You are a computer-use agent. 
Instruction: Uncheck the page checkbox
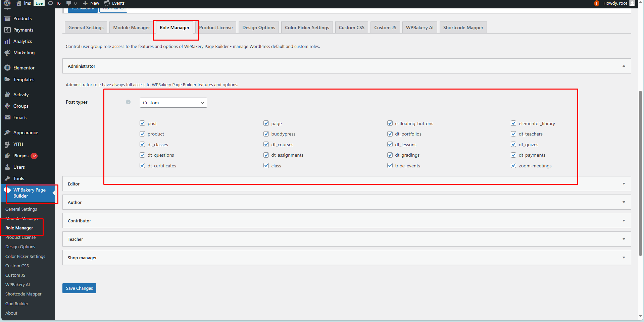tap(266, 123)
